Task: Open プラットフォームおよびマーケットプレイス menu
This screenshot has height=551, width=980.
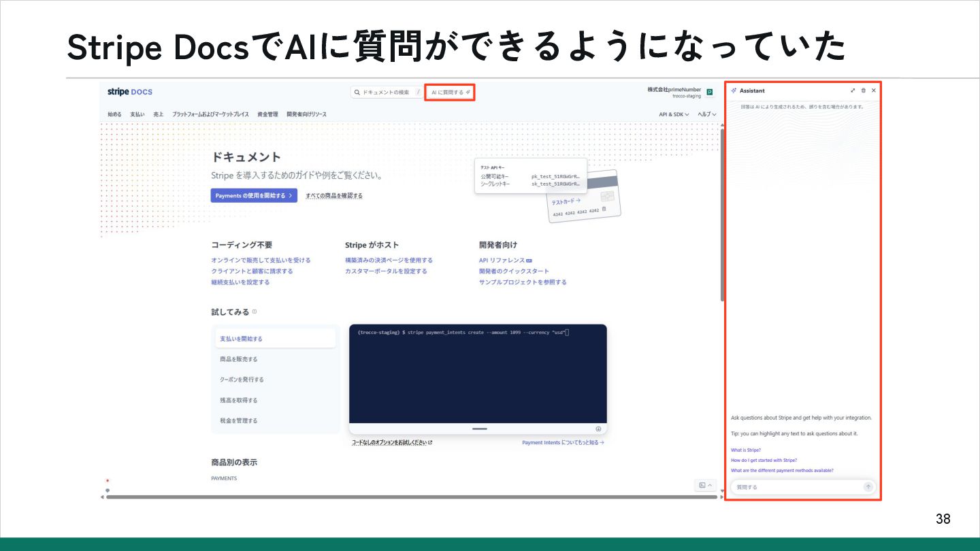Action: click(x=210, y=114)
